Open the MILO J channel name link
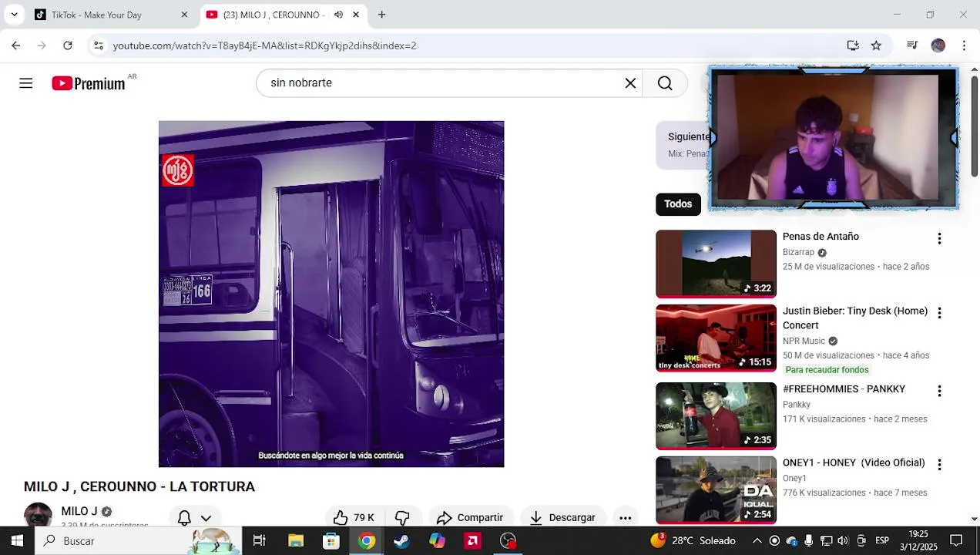The image size is (980, 555). coord(79,511)
